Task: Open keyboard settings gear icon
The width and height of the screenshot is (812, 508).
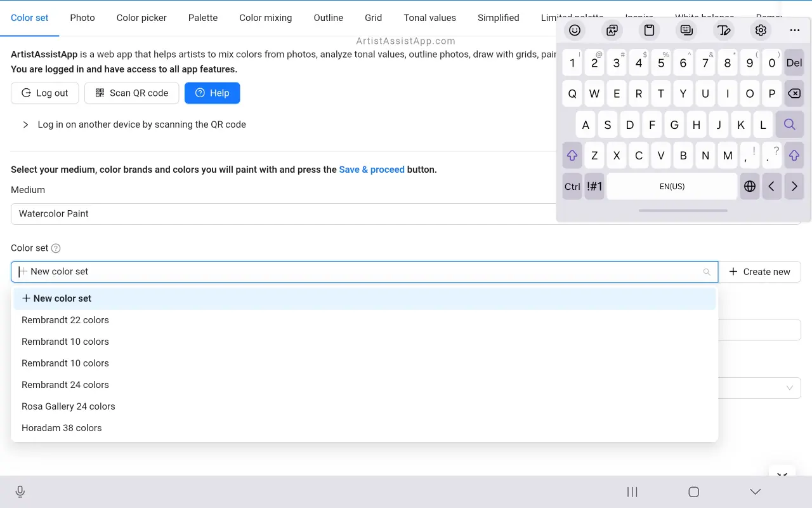Action: point(761,30)
